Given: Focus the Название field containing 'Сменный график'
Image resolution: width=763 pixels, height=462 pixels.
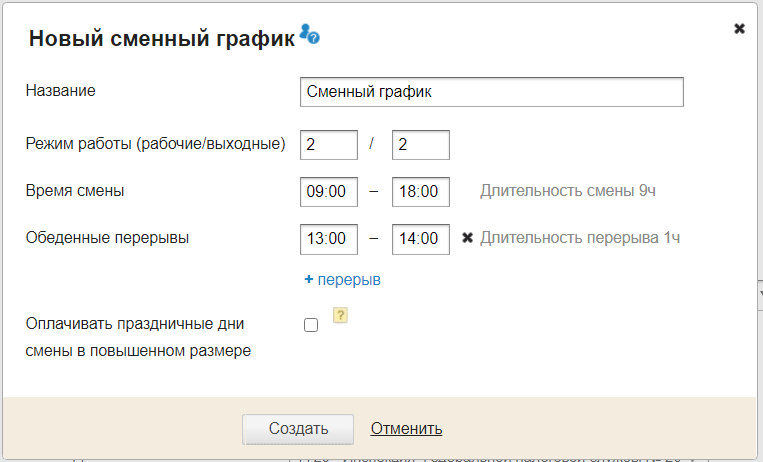Looking at the screenshot, I should pos(491,92).
